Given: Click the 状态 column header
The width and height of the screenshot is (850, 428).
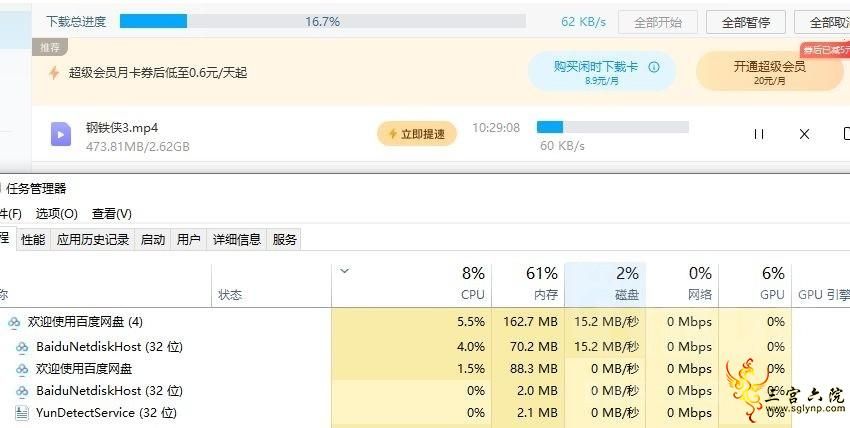Looking at the screenshot, I should (271, 285).
